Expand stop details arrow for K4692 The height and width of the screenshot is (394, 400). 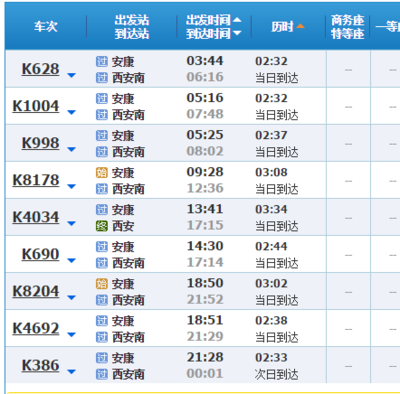[71, 335]
